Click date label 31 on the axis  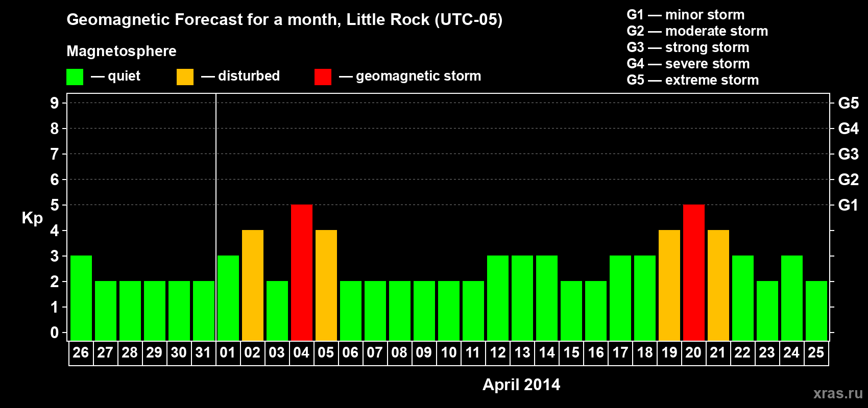[203, 352]
